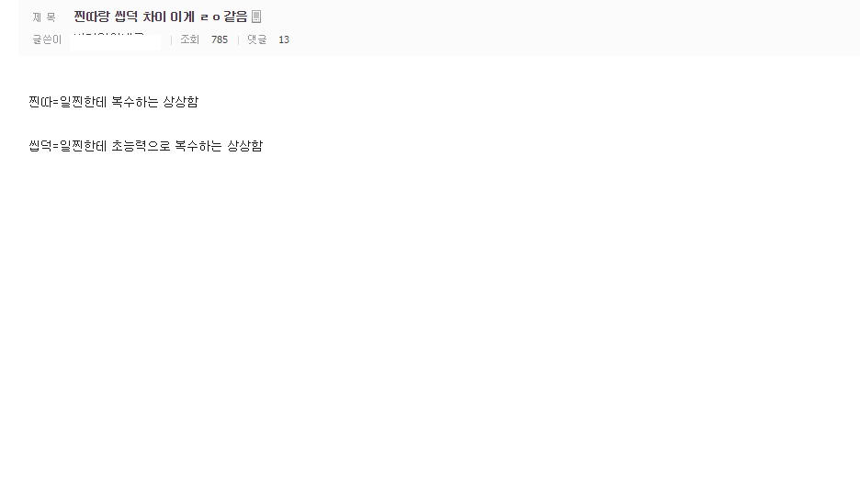Click 상상함 at the end of the first line
Viewport: 860px width, 504px height.
(180, 102)
